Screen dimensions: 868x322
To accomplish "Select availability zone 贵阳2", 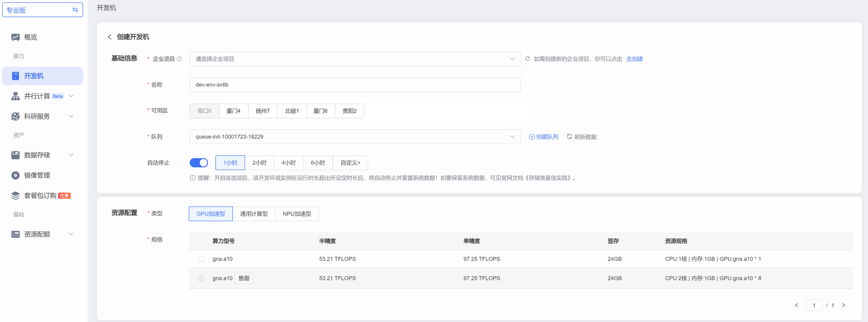I will (x=349, y=111).
